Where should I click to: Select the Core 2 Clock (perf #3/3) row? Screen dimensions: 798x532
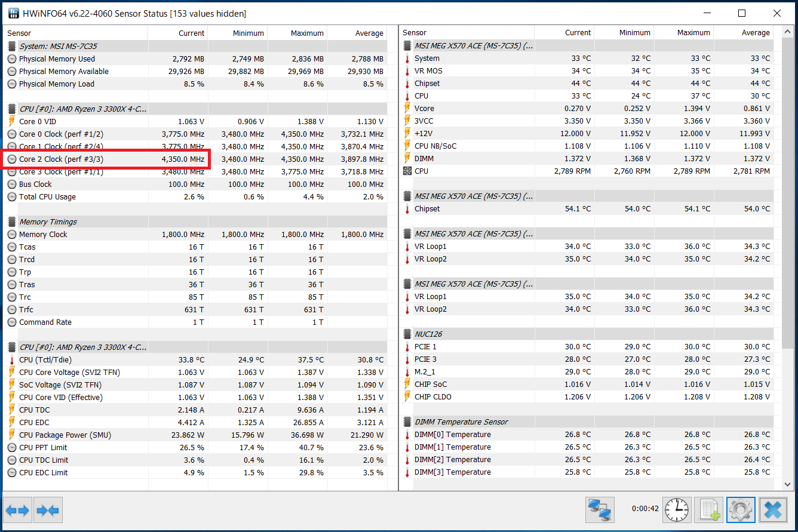(195, 159)
